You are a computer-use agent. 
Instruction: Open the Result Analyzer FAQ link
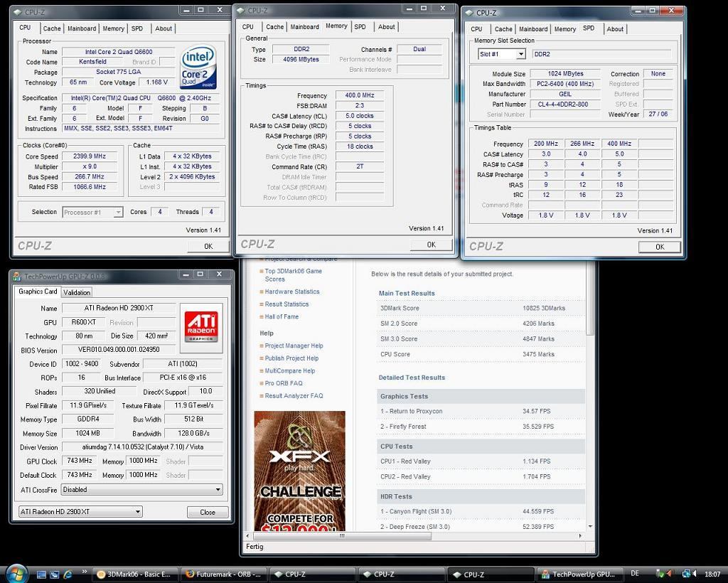coord(294,396)
